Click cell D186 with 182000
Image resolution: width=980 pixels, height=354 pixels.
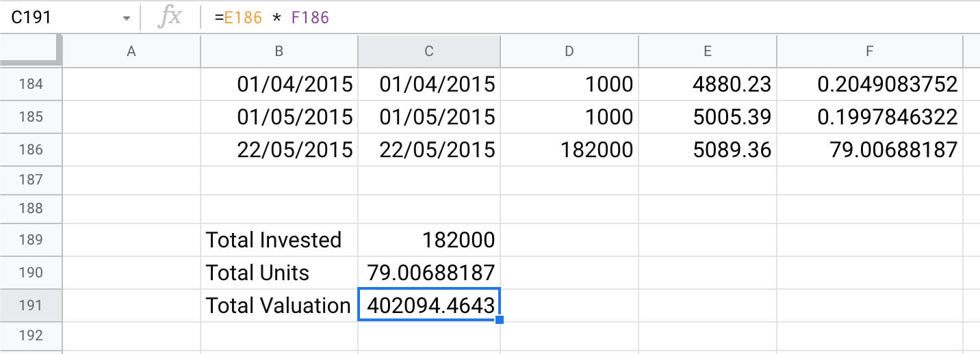[x=569, y=150]
